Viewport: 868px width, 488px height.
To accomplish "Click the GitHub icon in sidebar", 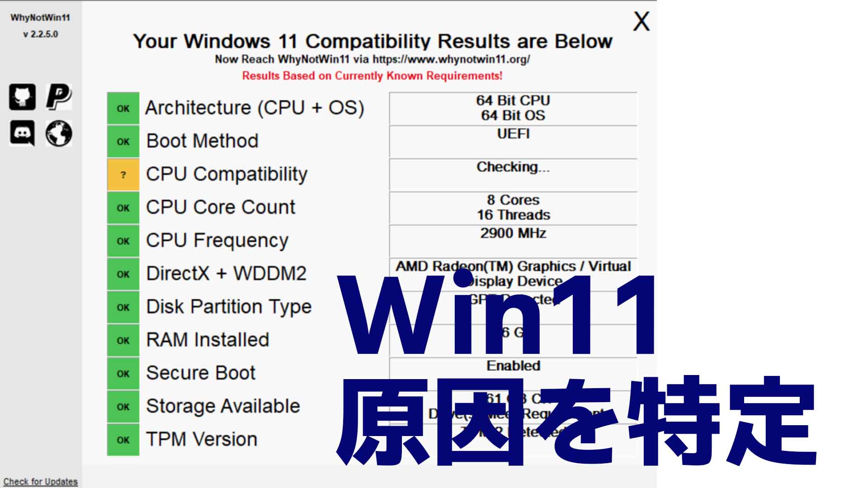I will (22, 95).
